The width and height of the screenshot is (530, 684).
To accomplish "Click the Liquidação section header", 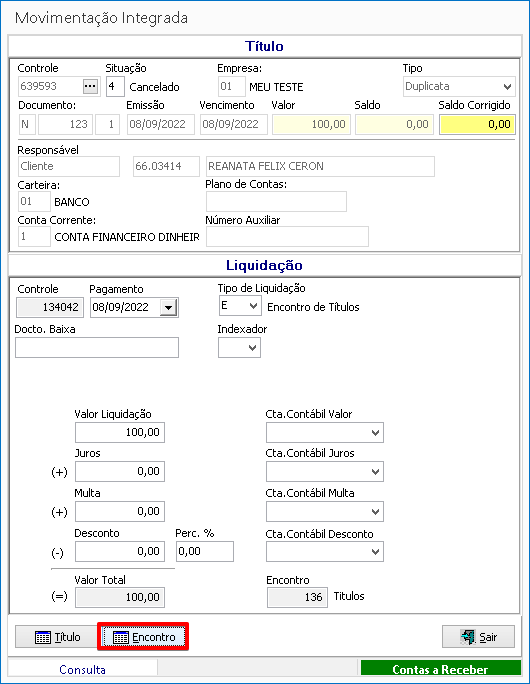I will click(x=264, y=265).
